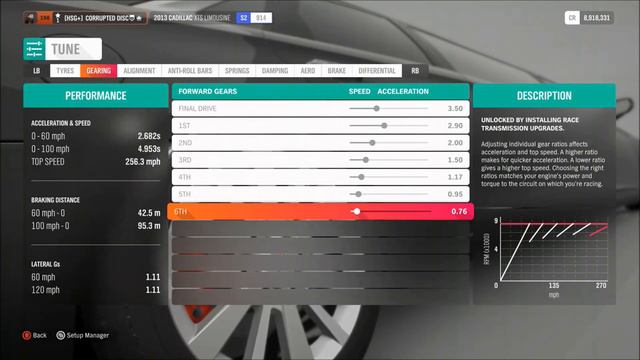Select the Gearing tab

[x=99, y=71]
